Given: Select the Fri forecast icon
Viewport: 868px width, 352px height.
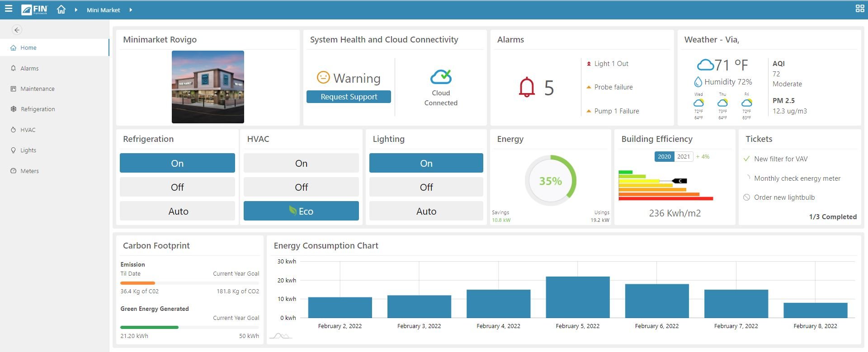Looking at the screenshot, I should 746,103.
